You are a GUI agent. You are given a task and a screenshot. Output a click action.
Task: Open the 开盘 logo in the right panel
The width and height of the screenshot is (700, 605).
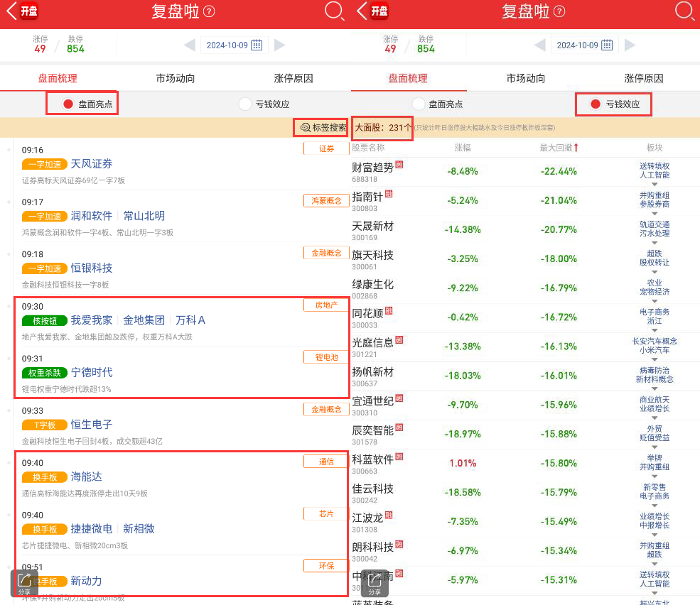click(x=379, y=11)
